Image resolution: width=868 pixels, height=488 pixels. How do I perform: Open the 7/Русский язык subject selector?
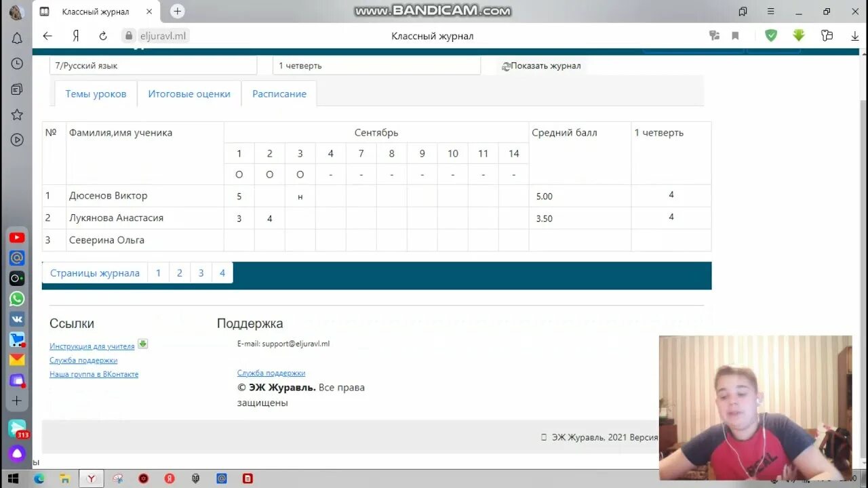click(x=153, y=66)
